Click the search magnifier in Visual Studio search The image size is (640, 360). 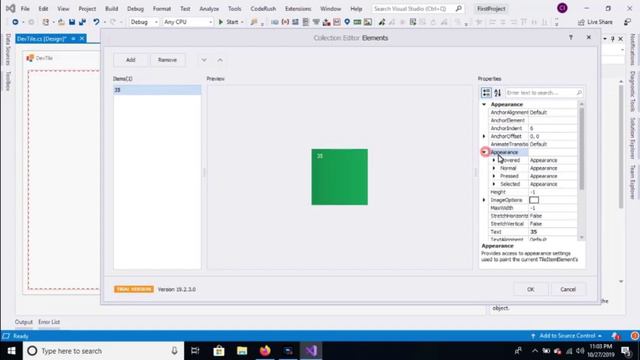point(458,8)
